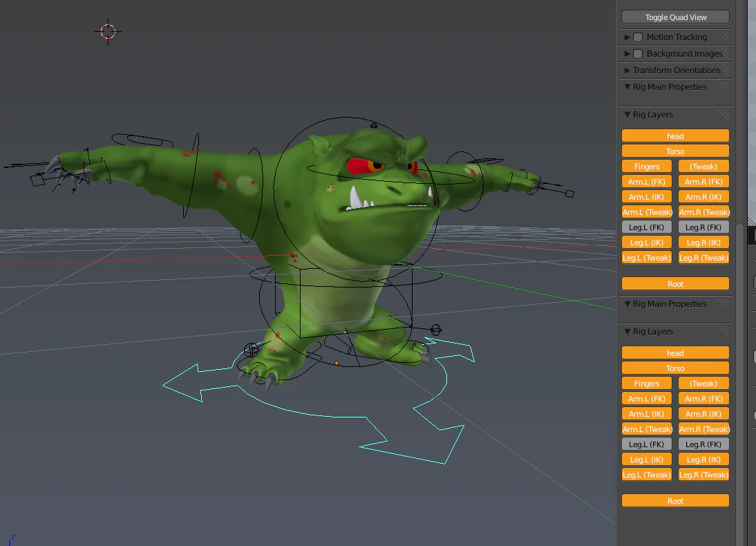Toggle the head rig layer visibility
756x546 pixels.
(674, 135)
